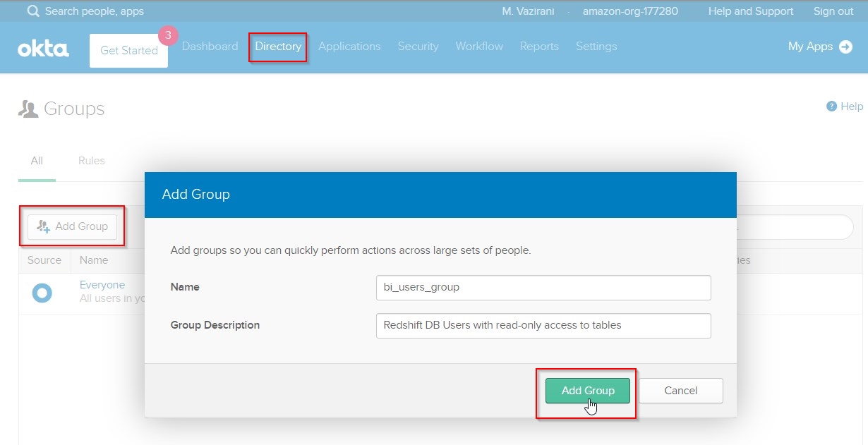Cancel the Add Group dialog

click(680, 391)
